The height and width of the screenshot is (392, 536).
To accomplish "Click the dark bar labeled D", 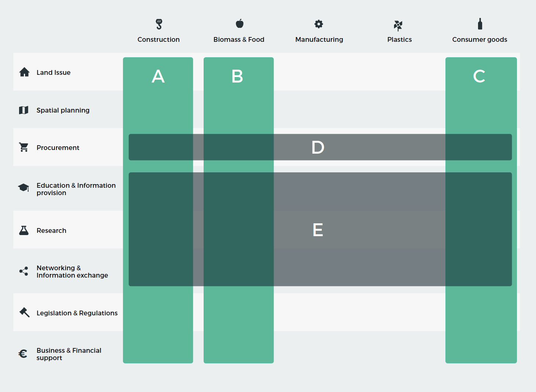I will click(320, 147).
